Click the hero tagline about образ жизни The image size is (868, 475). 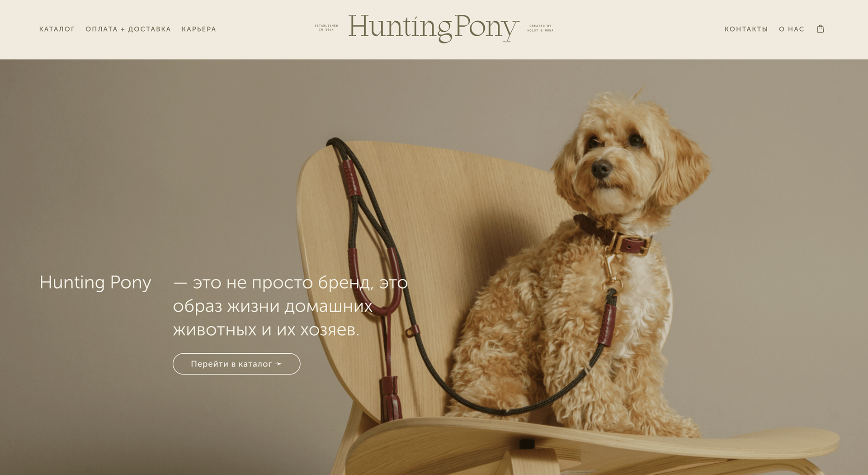290,306
